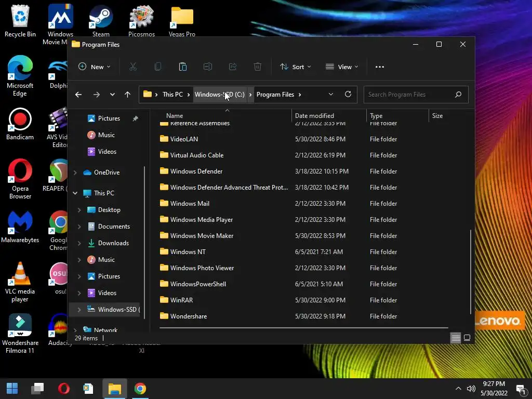Sort by the Name column header
Image resolution: width=532 pixels, height=399 pixels.
point(175,116)
